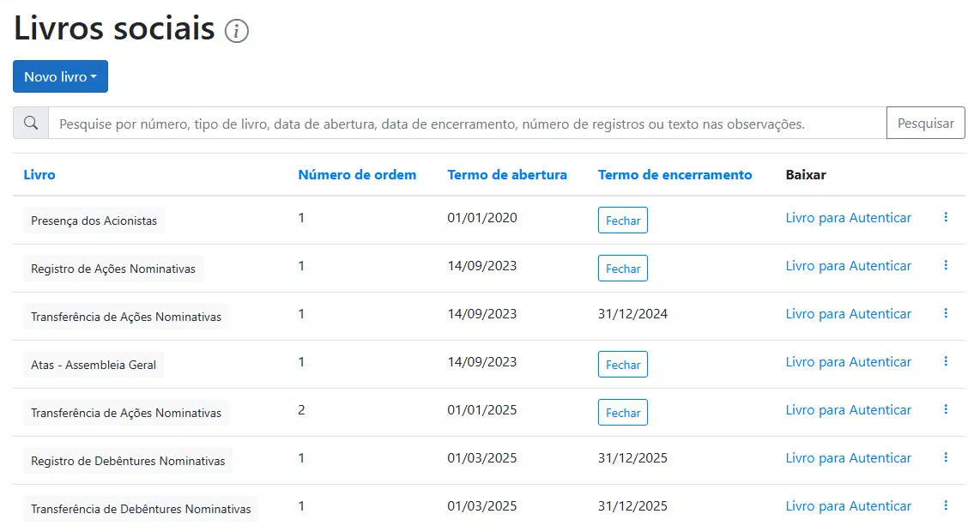Click the 01/01/2020 opening date
The image size is (980, 532).
tap(482, 218)
